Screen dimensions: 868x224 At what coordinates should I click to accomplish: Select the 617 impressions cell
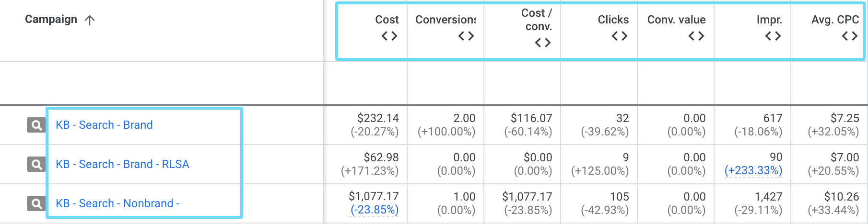pos(773,118)
